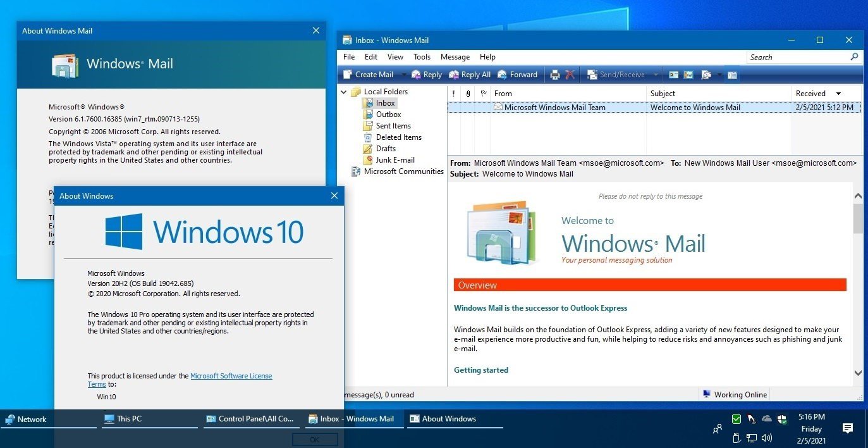Collapse the Local Folders tree
The height and width of the screenshot is (448, 868).
pos(345,92)
